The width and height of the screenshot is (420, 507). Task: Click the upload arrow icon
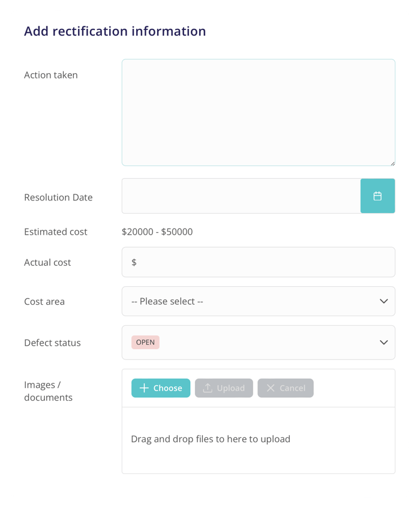(207, 388)
